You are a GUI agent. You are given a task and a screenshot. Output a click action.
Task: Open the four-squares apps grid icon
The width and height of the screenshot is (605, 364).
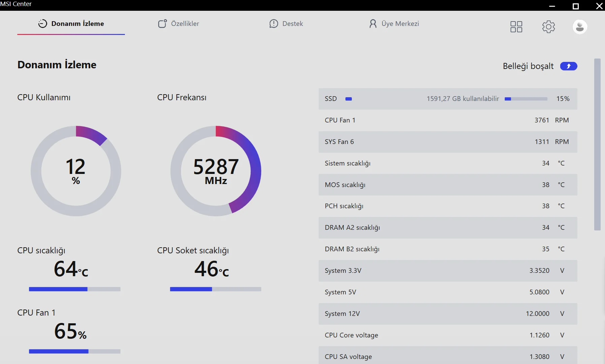coord(516,27)
